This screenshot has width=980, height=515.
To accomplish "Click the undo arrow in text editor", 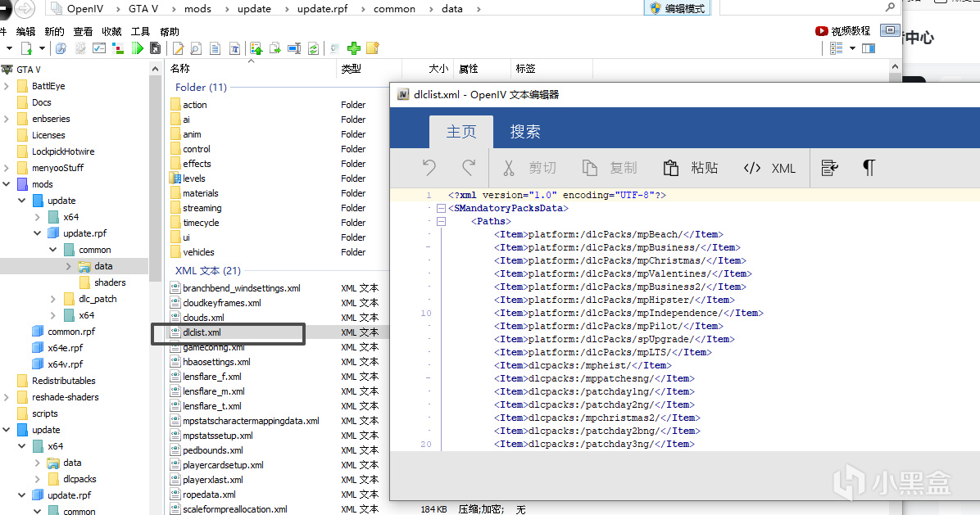I will pyautogui.click(x=429, y=167).
